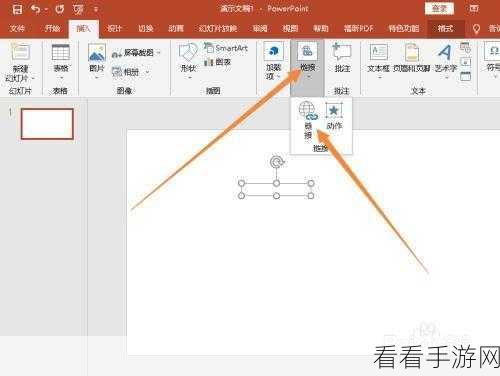Switch to the 特色功能 tab
Screen dimensions: 500x376
[404, 28]
